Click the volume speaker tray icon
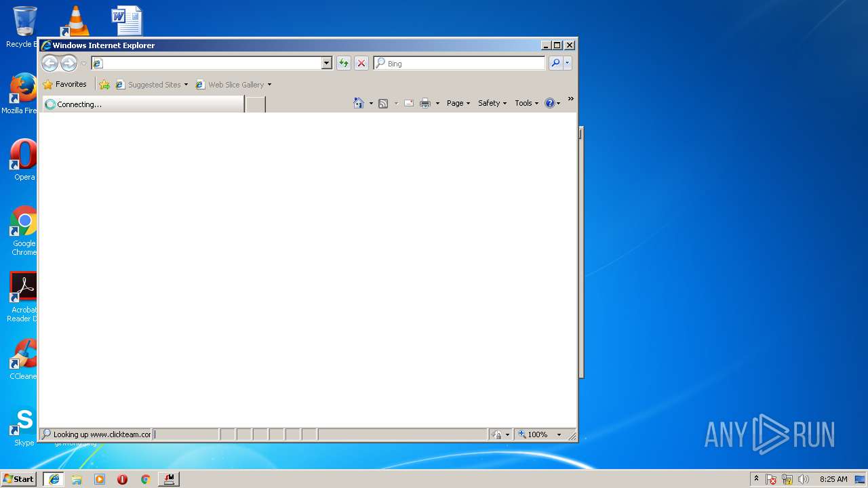Image resolution: width=868 pixels, height=488 pixels. pyautogui.click(x=804, y=479)
